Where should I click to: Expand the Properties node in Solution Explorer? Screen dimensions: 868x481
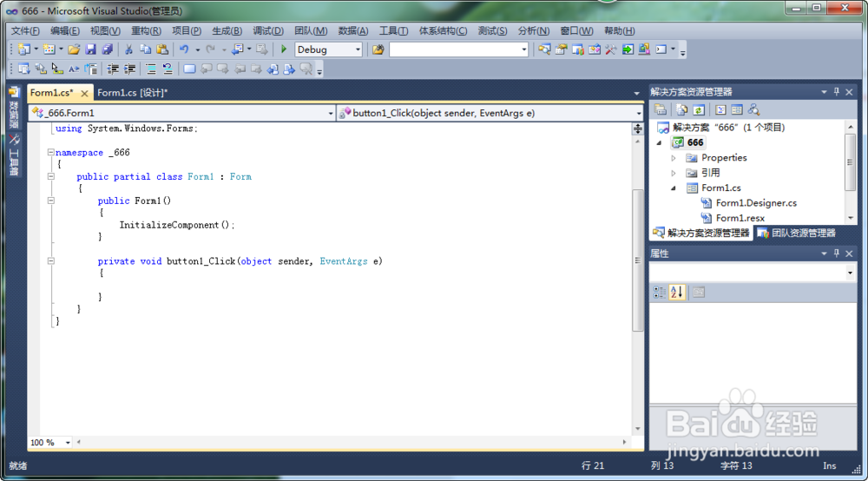pyautogui.click(x=674, y=158)
